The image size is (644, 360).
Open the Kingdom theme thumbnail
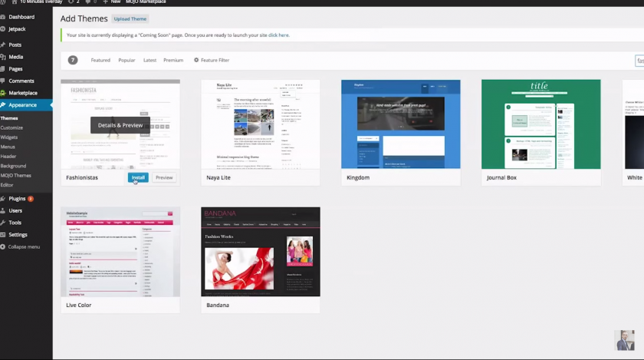click(401, 124)
